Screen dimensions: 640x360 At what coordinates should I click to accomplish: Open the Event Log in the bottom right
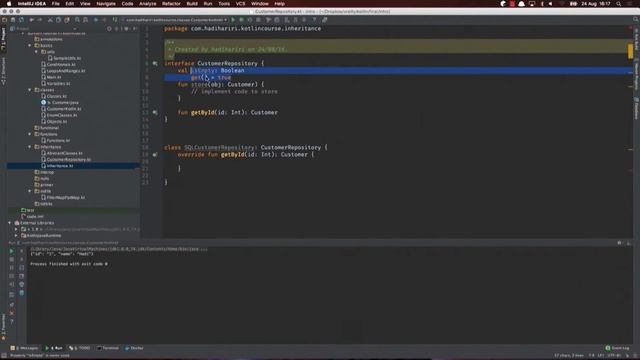(x=618, y=348)
